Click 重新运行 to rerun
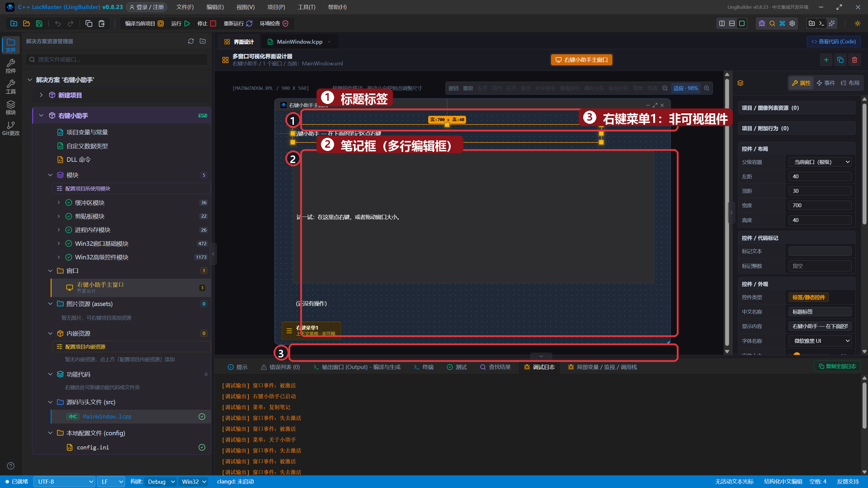Screen dimensions: 868x488 (x=238, y=23)
